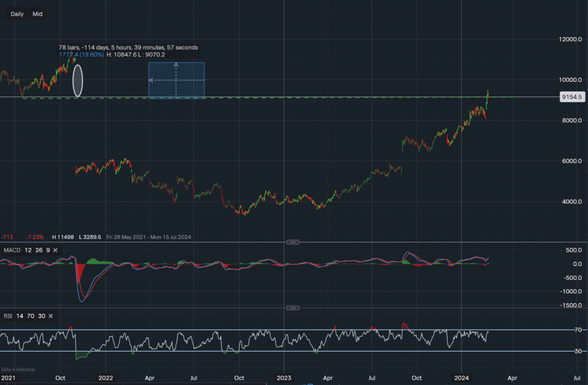
Task: Click the left arrow in measurement box
Action: (151, 80)
